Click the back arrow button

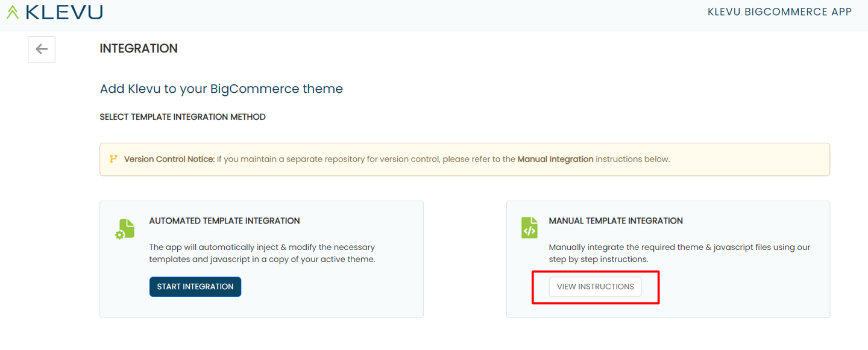tap(42, 49)
